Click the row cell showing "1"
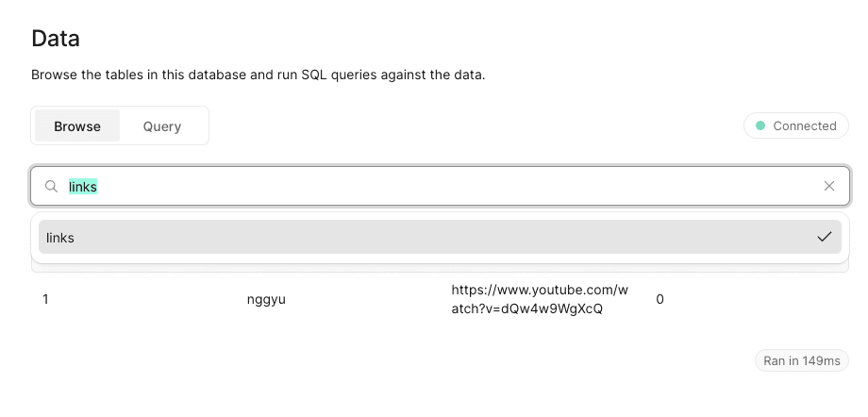 45,299
